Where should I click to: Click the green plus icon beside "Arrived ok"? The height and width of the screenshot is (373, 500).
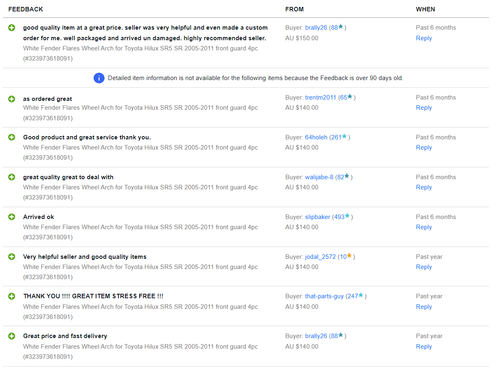coord(12,217)
